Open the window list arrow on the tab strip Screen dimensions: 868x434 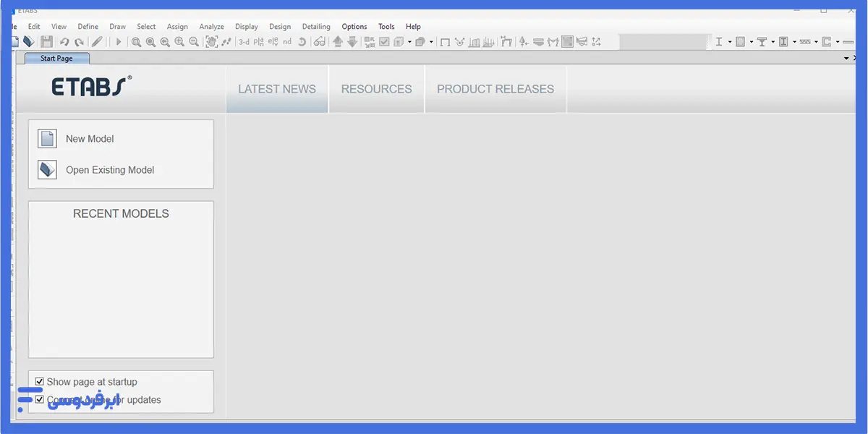coord(846,58)
